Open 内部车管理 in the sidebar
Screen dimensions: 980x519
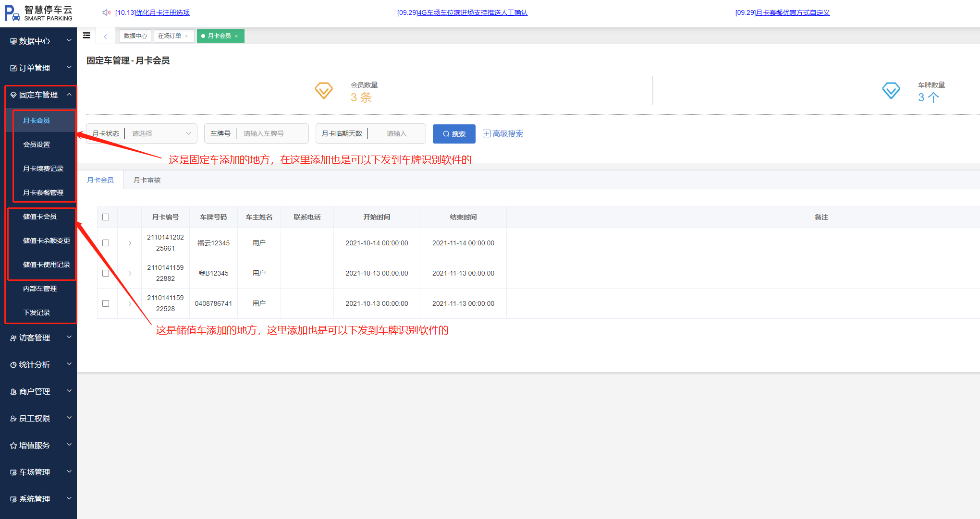[x=40, y=289]
